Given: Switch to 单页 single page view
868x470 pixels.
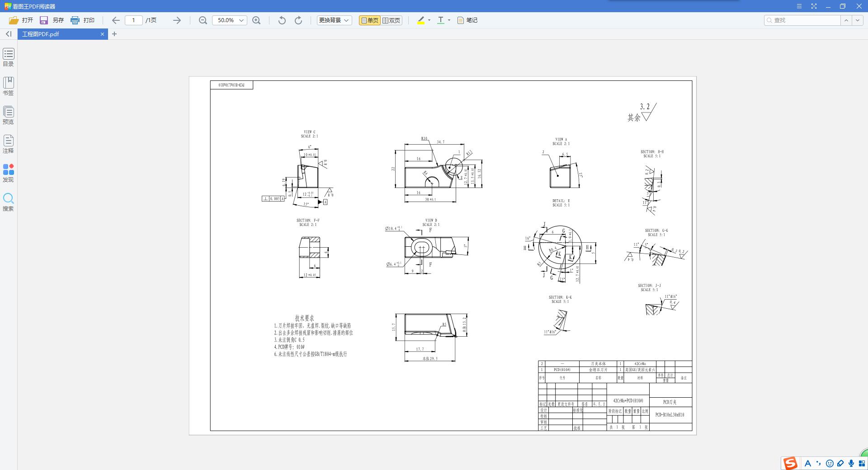Looking at the screenshot, I should 370,20.
